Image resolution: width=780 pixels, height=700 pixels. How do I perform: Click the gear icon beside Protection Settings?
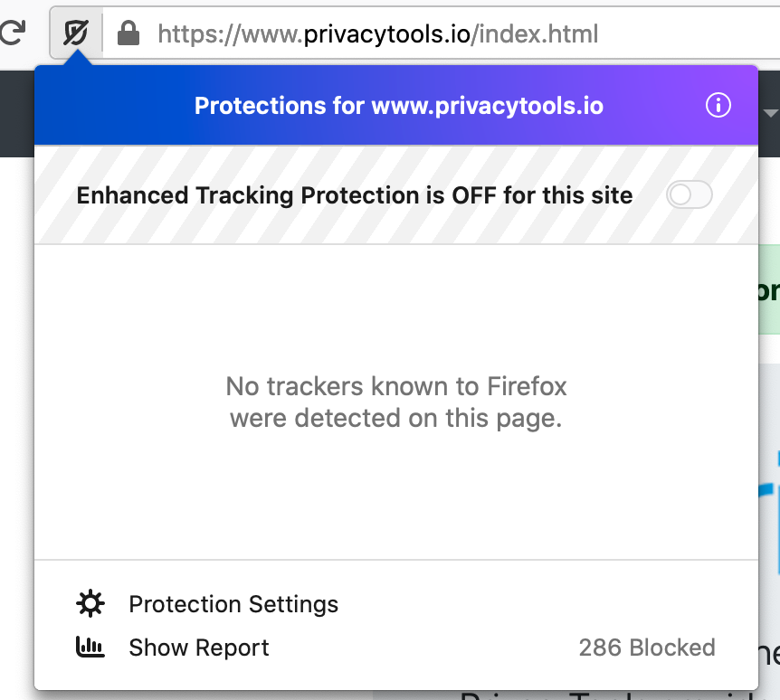(x=90, y=603)
